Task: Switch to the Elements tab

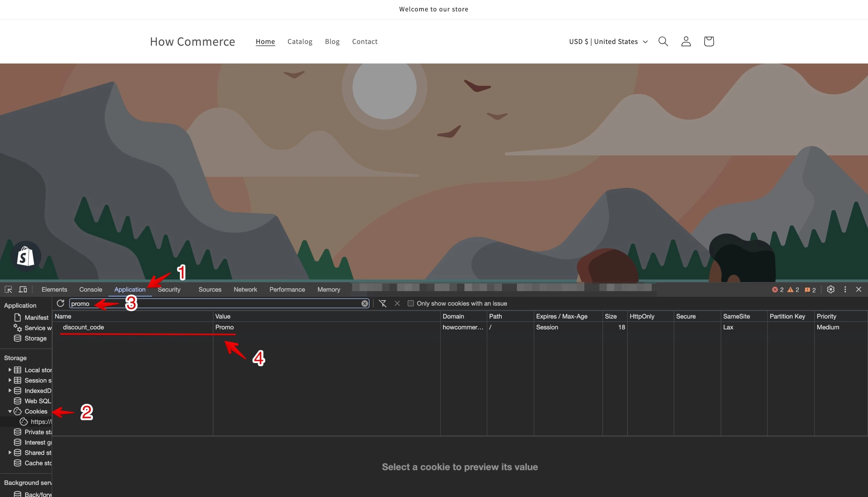Action: coord(54,289)
